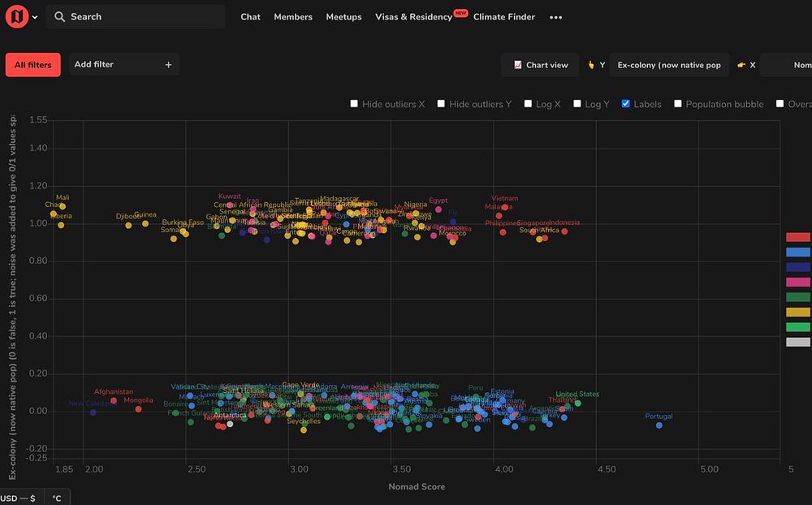This screenshot has width=812, height=505.
Task: Click the dark navy legend swatch
Action: click(x=798, y=267)
